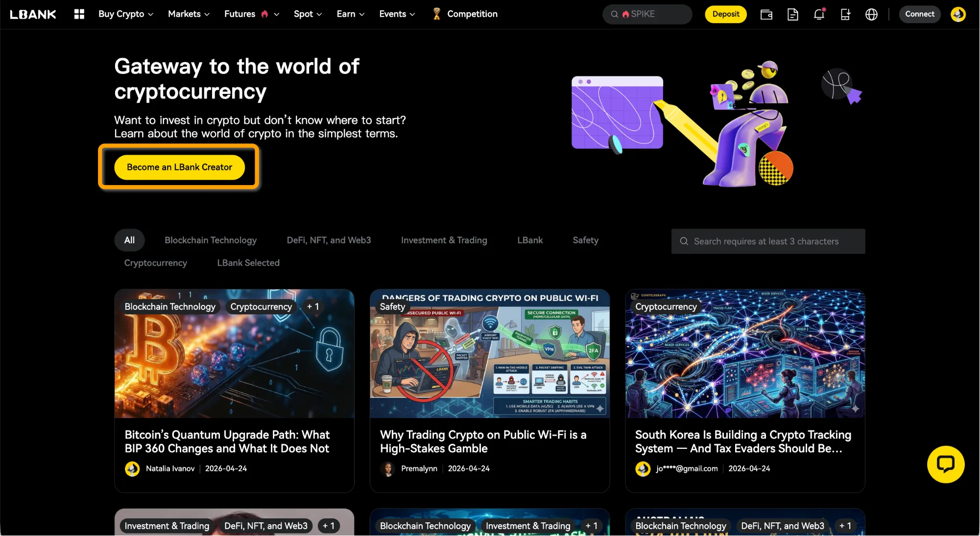
Task: Click the article search input field
Action: (x=768, y=241)
